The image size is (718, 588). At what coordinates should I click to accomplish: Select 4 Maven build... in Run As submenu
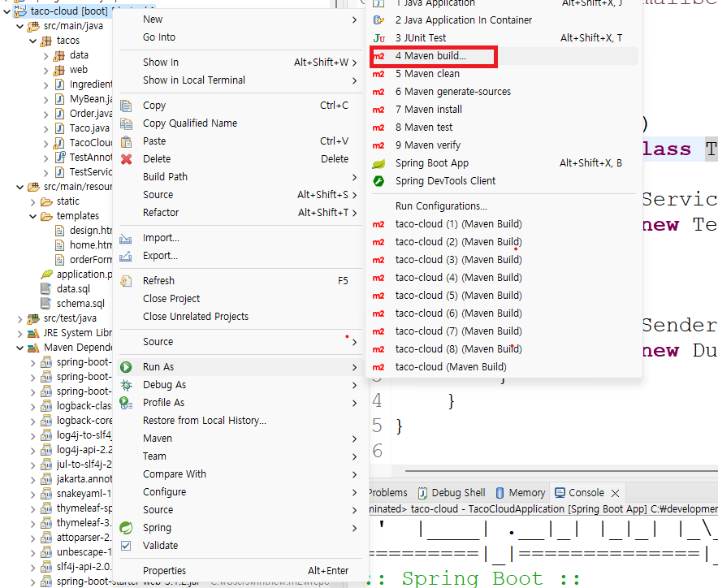[504, 56]
